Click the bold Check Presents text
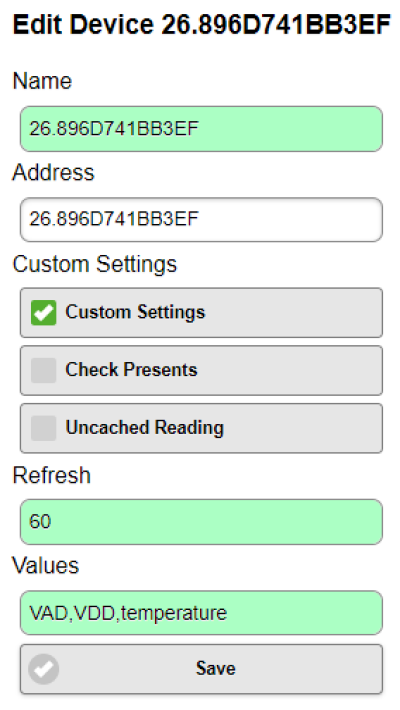 [131, 370]
